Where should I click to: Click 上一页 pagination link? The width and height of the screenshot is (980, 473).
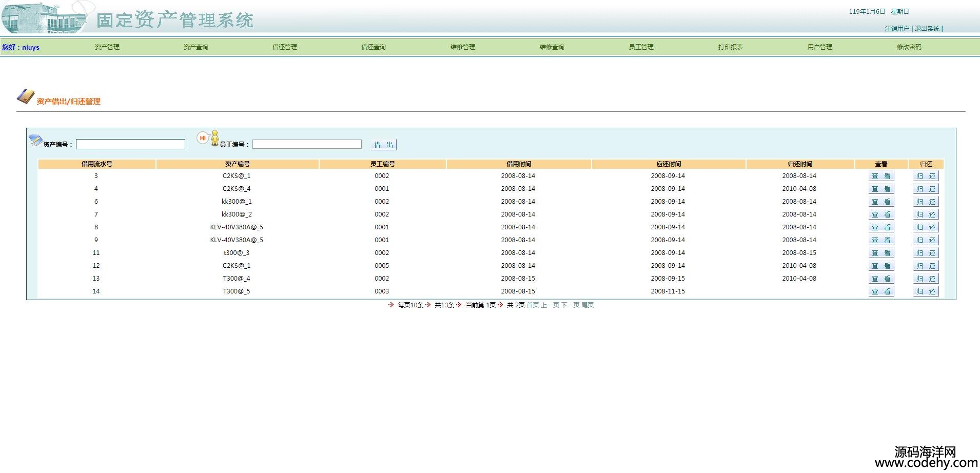click(x=550, y=305)
